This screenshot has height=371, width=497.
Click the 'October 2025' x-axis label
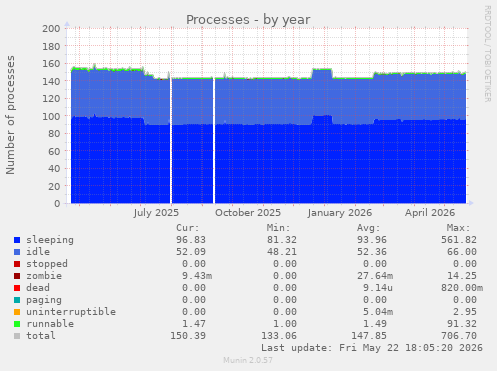pyautogui.click(x=248, y=213)
